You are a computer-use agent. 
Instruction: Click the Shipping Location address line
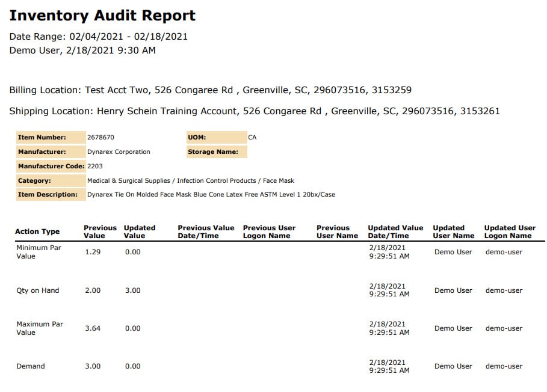click(254, 111)
